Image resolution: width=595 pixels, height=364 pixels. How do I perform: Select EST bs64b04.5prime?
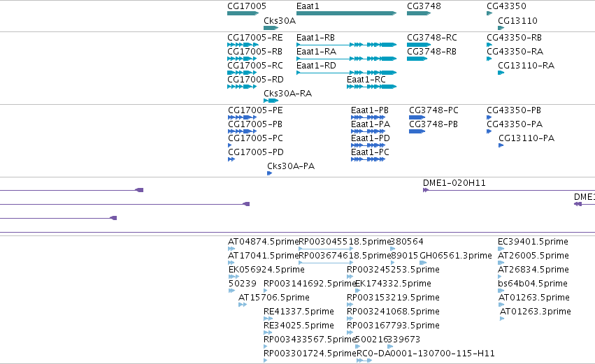coord(532,284)
